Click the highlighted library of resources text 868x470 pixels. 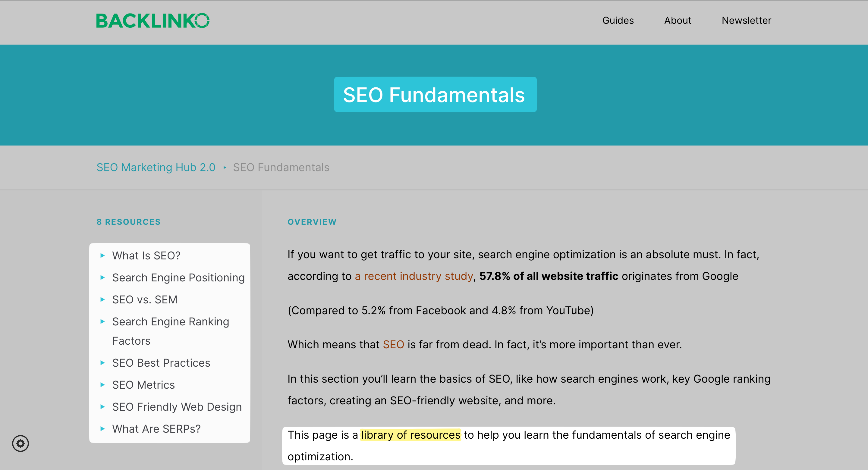[411, 435]
